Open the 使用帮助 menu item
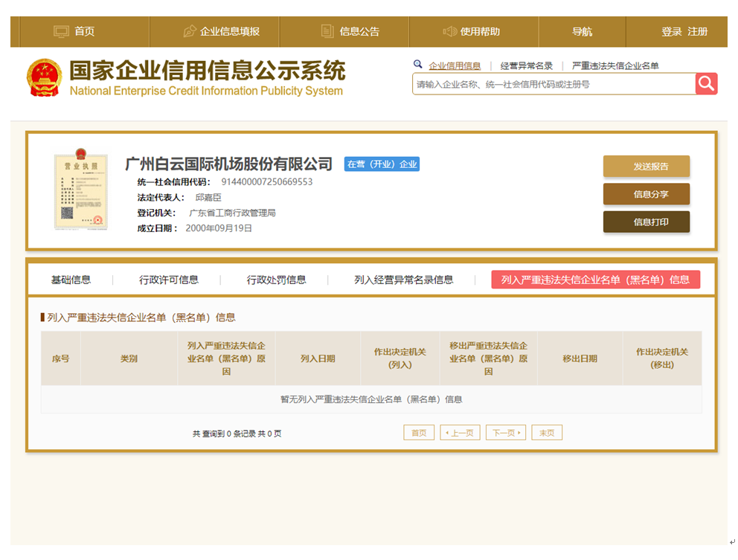Viewport: 738px width, 560px height. (480, 31)
